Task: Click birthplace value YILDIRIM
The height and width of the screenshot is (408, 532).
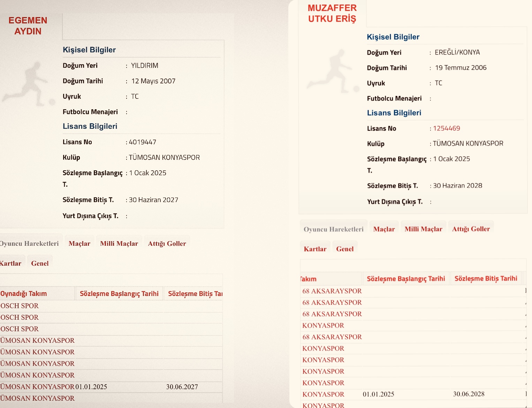Action: pyautogui.click(x=145, y=66)
